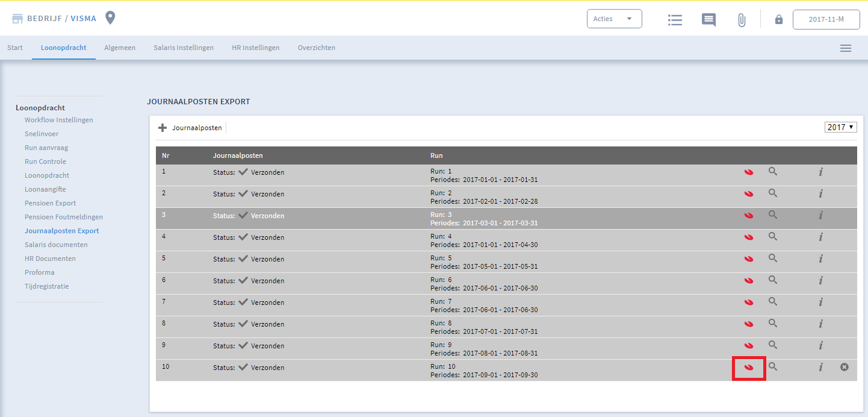Click the red export icon for run 3
Viewport: 868px width, 417px height.
(x=749, y=216)
